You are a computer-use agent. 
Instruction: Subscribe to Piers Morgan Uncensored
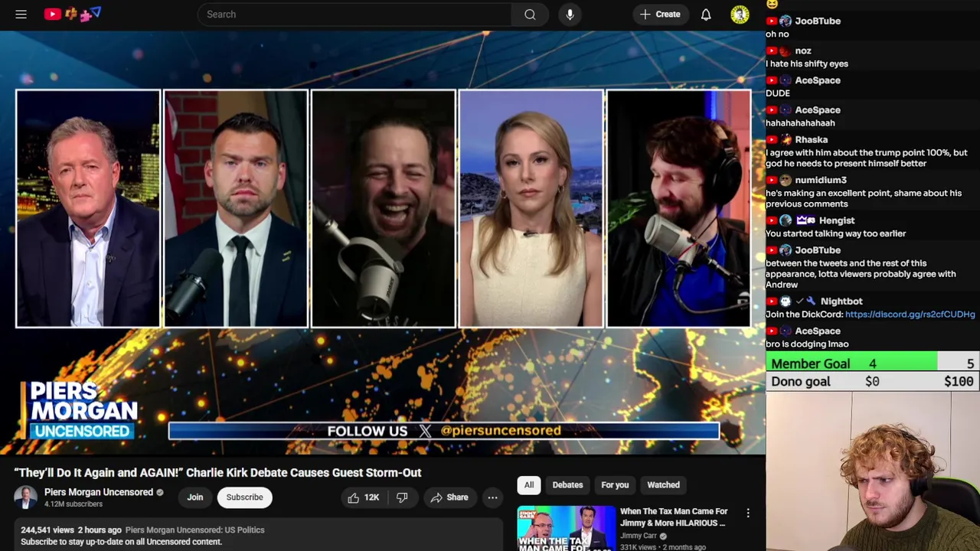click(x=244, y=497)
